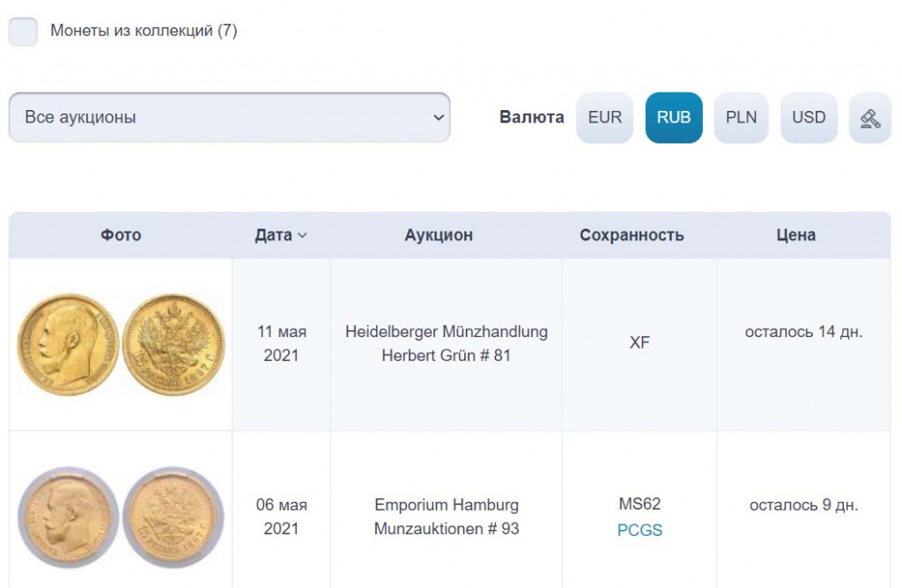Click the 'Сохранность' column header
Image resolution: width=902 pixels, height=588 pixels.
[632, 236]
